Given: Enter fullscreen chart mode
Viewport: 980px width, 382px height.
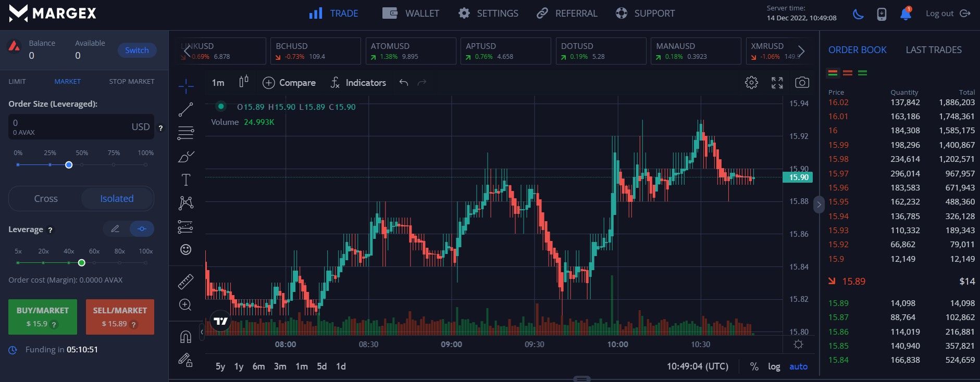Looking at the screenshot, I should point(777,82).
